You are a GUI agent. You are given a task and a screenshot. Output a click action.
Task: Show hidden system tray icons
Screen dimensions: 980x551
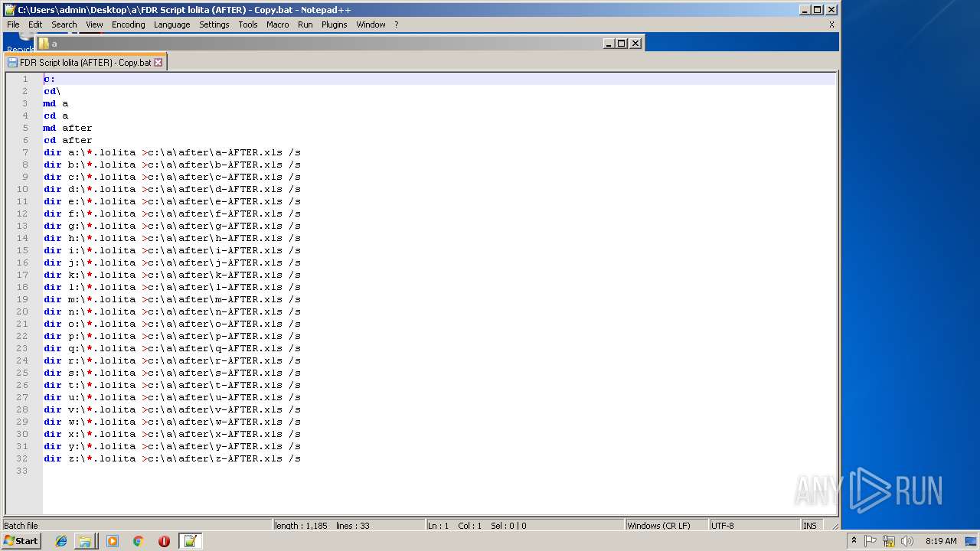[x=854, y=541]
